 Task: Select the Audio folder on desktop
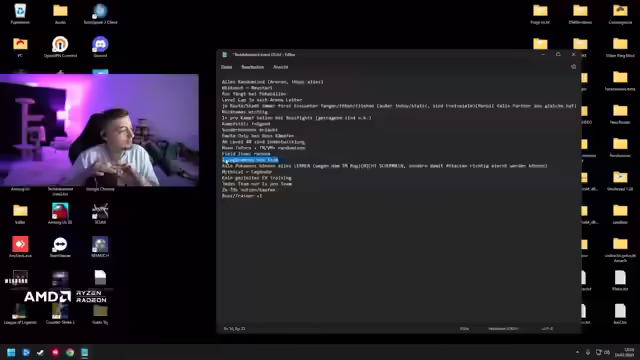(x=60, y=14)
